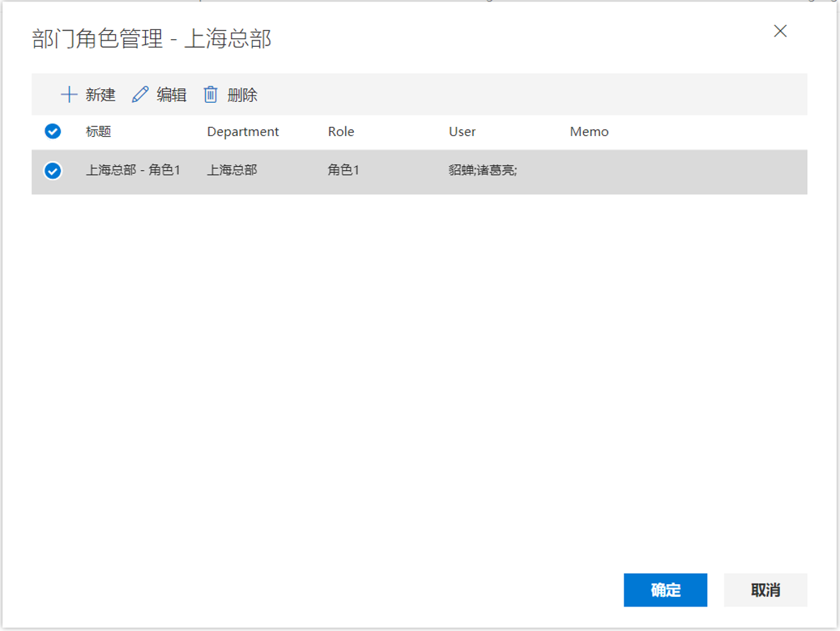
Task: Toggle the select-all checkbox in header row
Action: 53,131
